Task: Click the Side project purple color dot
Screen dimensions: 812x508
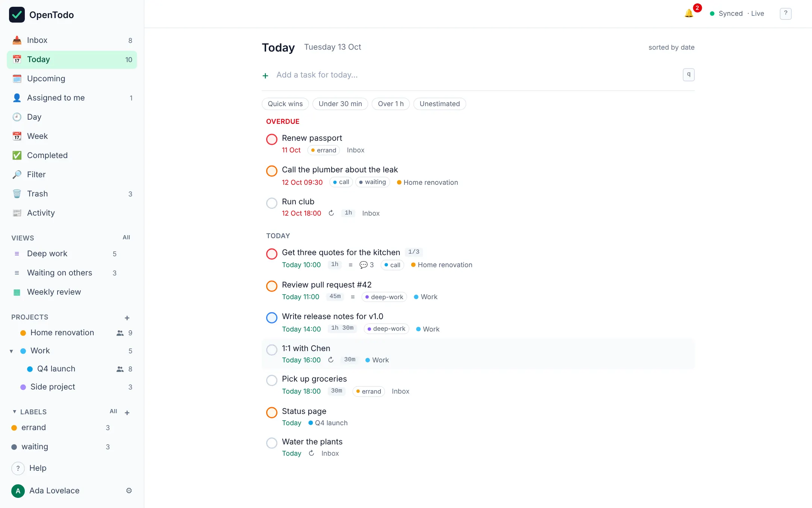Action: pyautogui.click(x=23, y=387)
